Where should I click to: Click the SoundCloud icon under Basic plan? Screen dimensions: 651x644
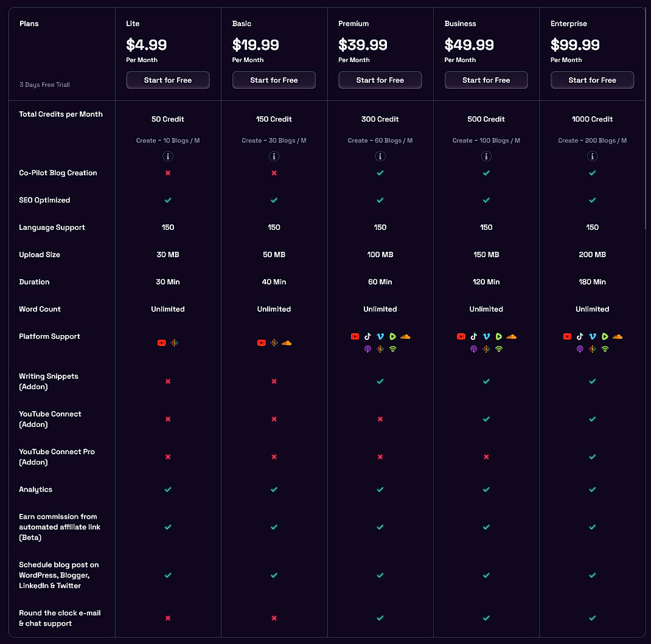tap(287, 342)
